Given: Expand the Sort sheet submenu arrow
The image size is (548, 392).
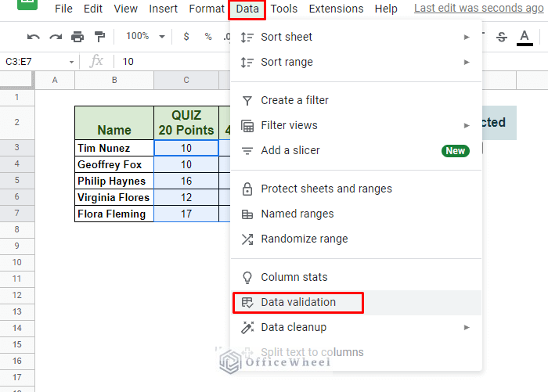Looking at the screenshot, I should pyautogui.click(x=467, y=37).
